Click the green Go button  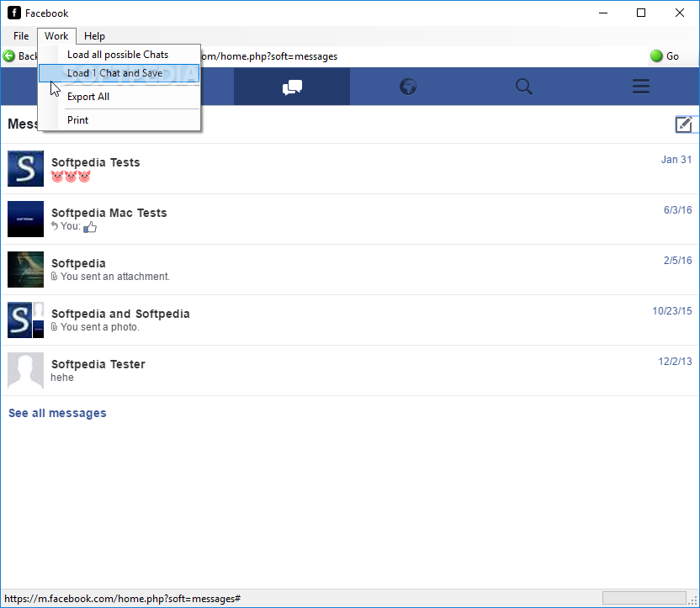coord(665,56)
